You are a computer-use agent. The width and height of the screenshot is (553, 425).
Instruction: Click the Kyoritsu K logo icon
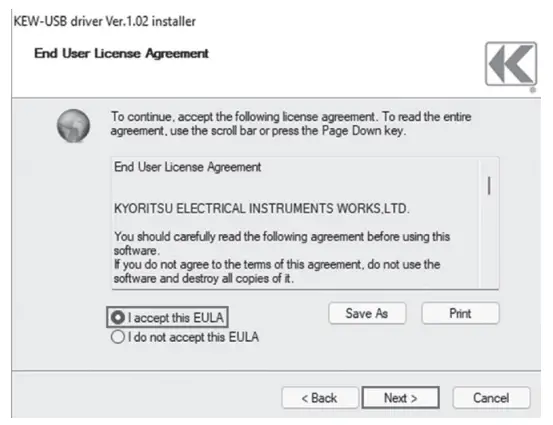click(x=511, y=64)
